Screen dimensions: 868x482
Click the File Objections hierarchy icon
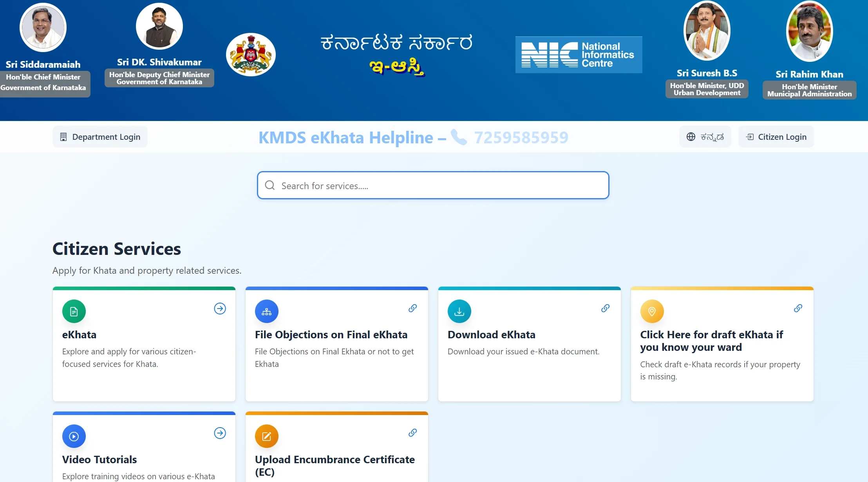267,311
